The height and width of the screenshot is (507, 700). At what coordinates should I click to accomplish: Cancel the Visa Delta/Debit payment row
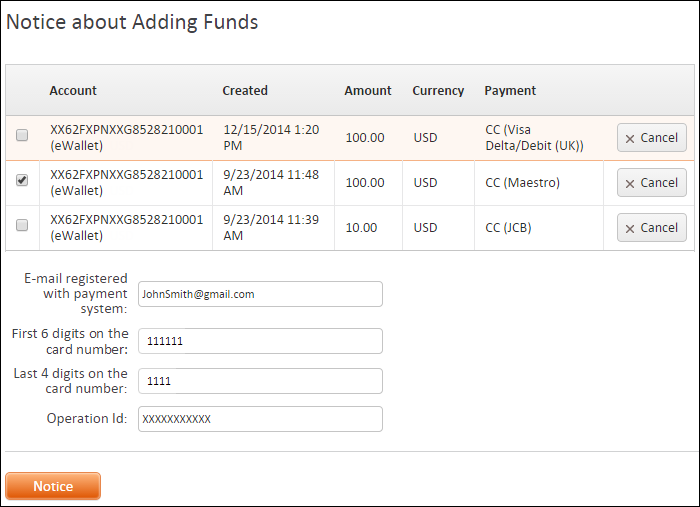(x=652, y=137)
